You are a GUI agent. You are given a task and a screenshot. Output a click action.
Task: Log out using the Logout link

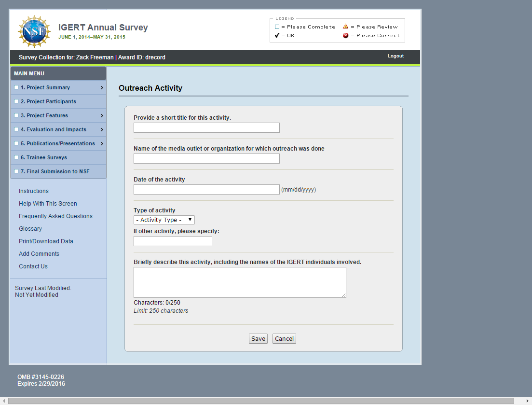point(396,56)
